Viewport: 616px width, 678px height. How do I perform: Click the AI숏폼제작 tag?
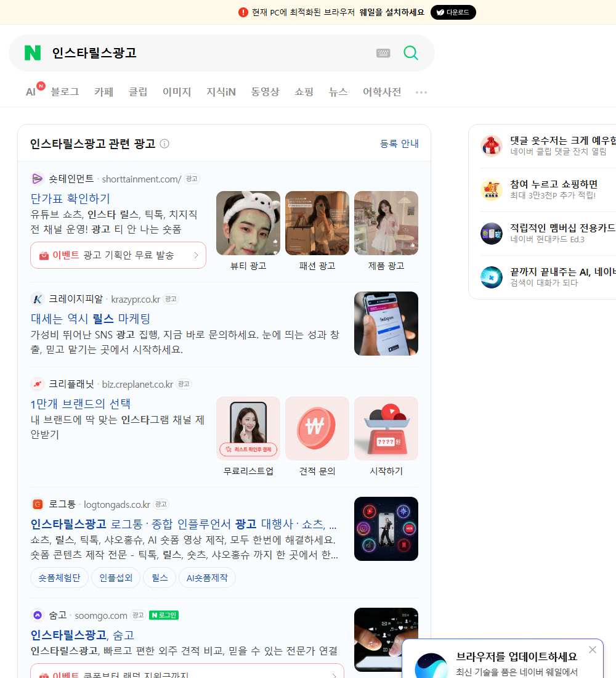pyautogui.click(x=207, y=578)
